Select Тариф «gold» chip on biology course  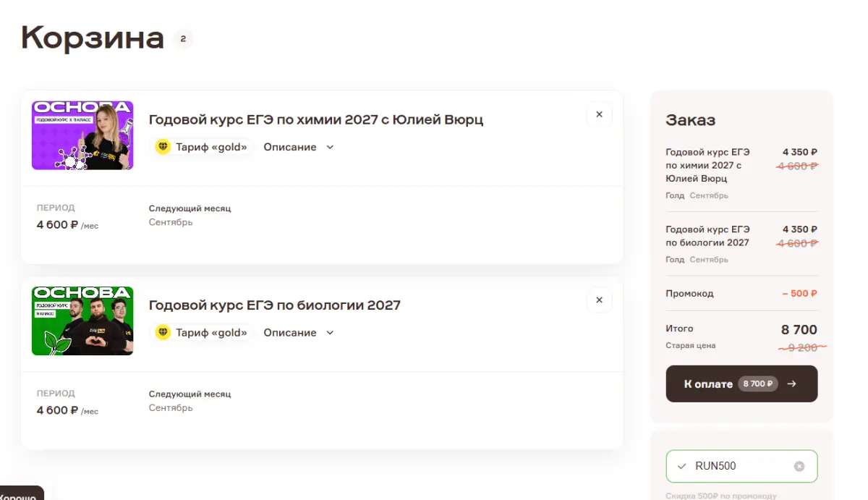tap(203, 332)
